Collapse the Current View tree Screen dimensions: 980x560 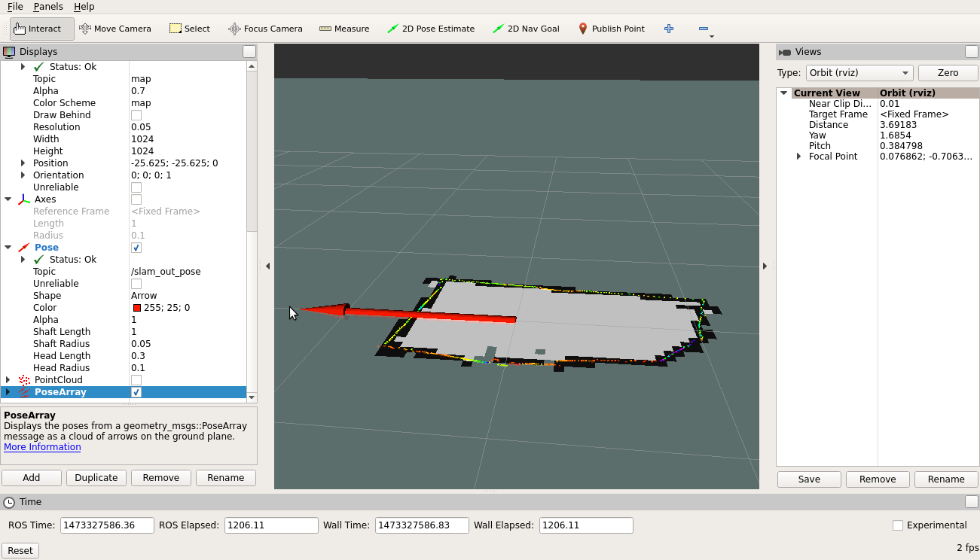tap(784, 93)
